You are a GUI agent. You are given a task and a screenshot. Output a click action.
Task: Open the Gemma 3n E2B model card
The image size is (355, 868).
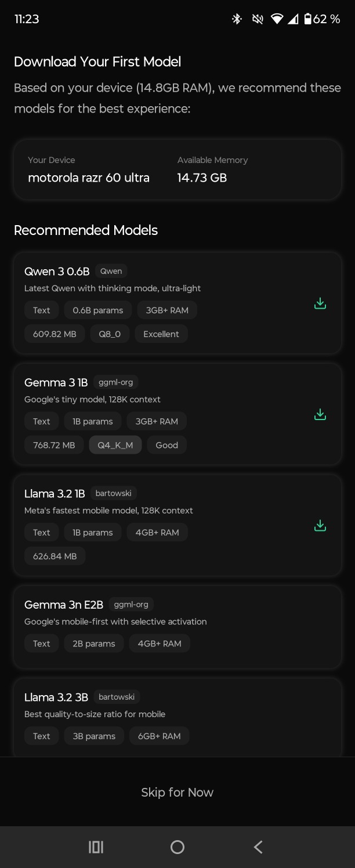point(178,627)
